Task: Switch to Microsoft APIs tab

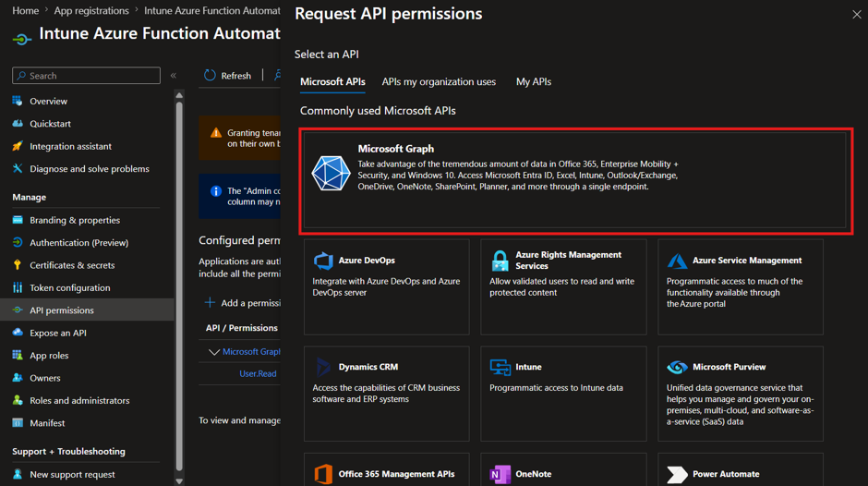Action: [332, 81]
